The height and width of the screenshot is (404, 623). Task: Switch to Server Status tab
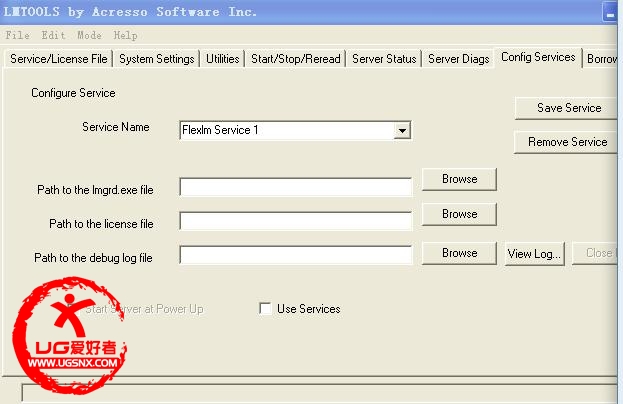(384, 59)
